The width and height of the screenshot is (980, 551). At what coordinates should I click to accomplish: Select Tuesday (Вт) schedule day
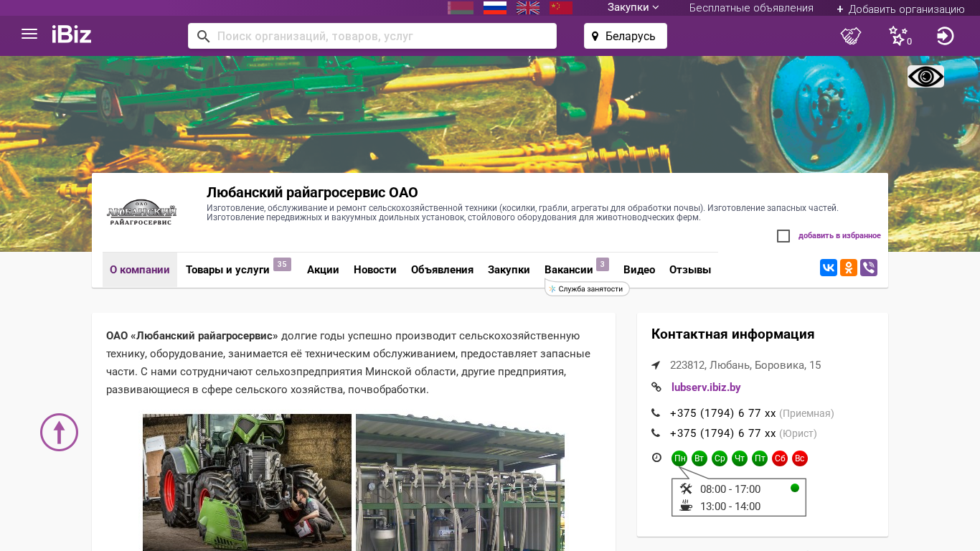pyautogui.click(x=699, y=458)
